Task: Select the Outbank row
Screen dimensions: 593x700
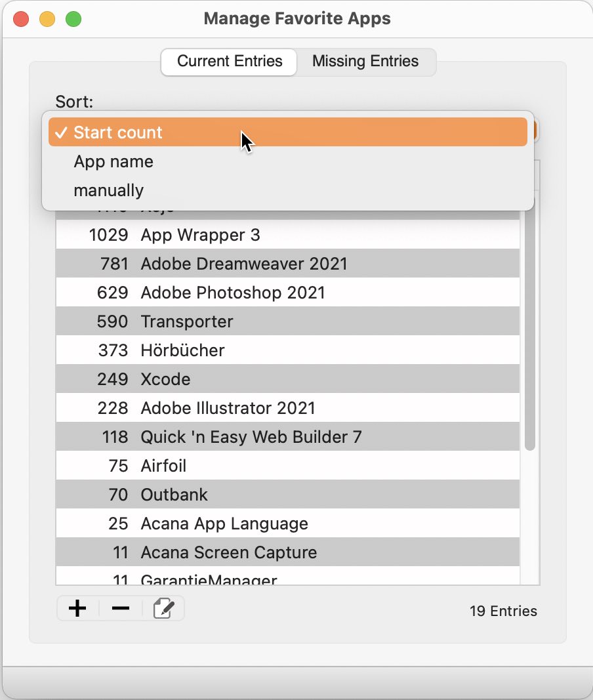Action: pyautogui.click(x=287, y=495)
